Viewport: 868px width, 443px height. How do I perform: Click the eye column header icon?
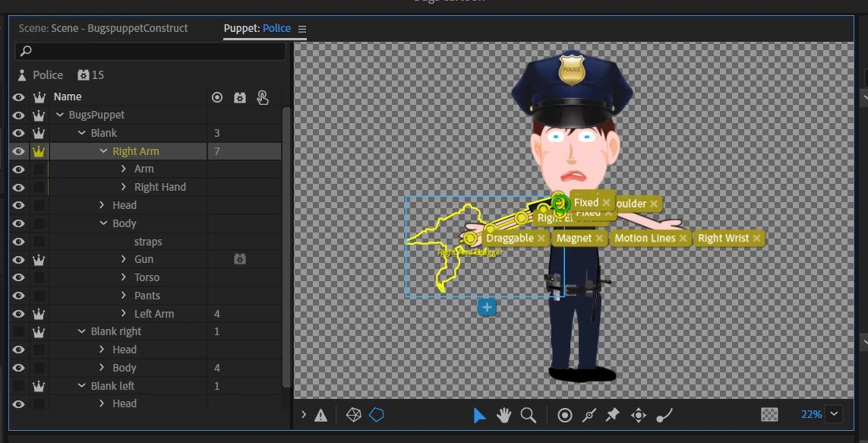(x=18, y=97)
